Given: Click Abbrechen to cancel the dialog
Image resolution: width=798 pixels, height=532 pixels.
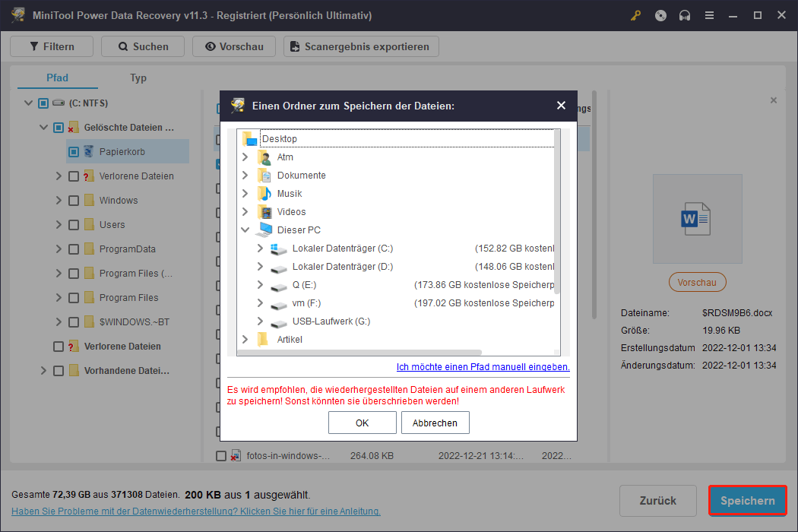Looking at the screenshot, I should [435, 423].
